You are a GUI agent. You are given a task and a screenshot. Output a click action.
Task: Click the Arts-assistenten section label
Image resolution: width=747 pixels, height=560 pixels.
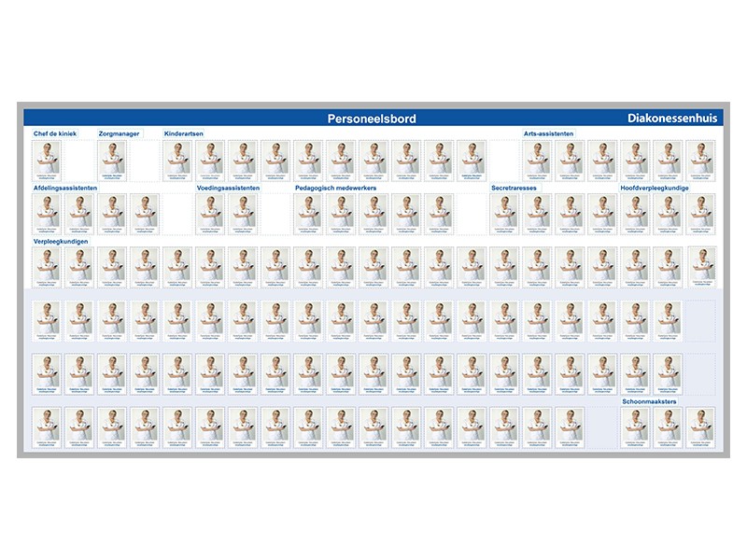point(548,133)
